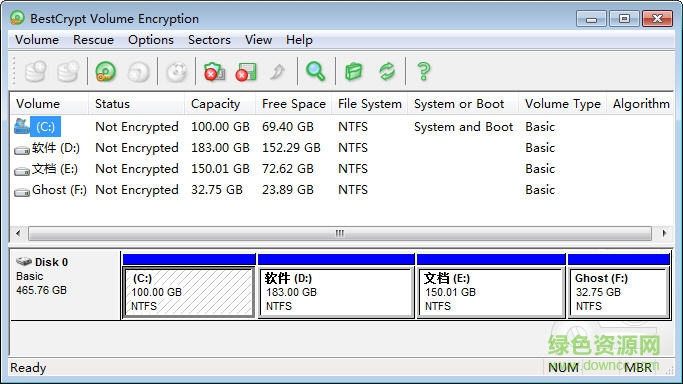This screenshot has height=384, width=683.
Task: Sort by File System column header
Action: click(370, 104)
